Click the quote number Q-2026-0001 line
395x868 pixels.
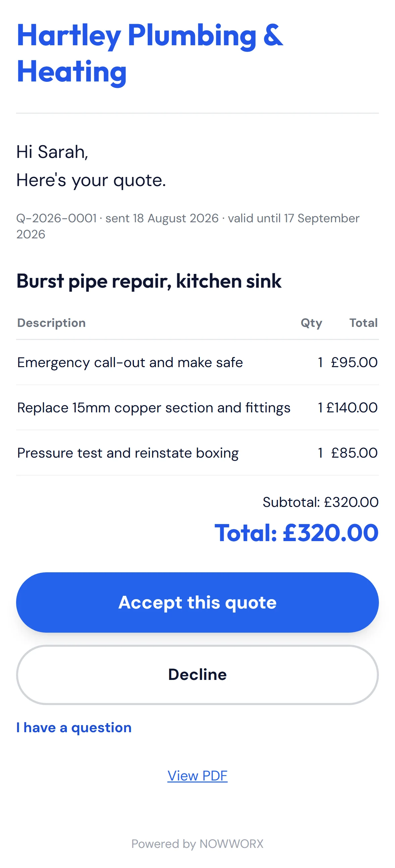[188, 226]
